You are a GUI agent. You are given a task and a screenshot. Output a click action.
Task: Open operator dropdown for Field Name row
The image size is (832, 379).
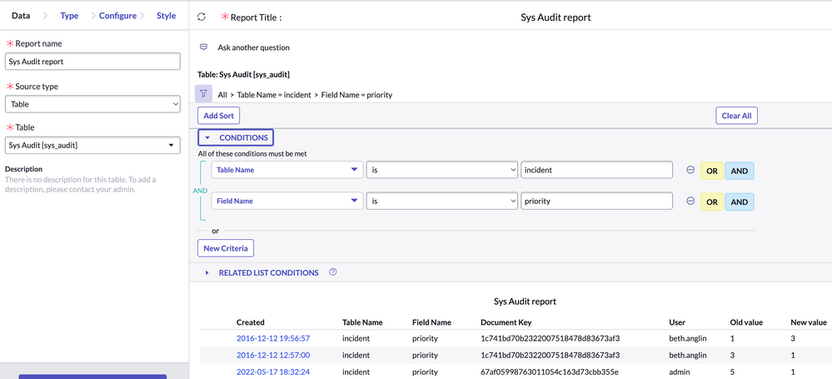coord(442,201)
